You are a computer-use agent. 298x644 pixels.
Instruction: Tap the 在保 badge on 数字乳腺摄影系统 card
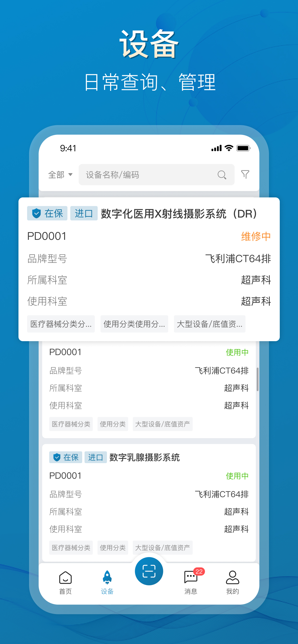pos(66,457)
